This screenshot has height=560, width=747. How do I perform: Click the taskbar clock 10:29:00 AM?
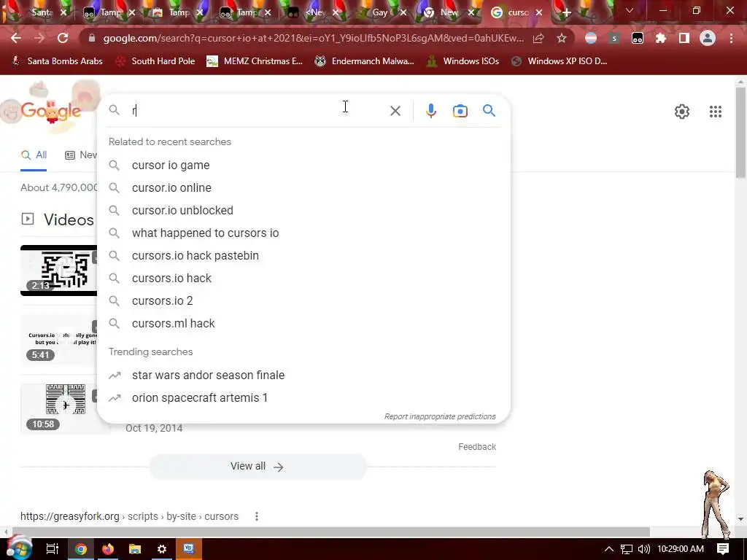coord(681,549)
